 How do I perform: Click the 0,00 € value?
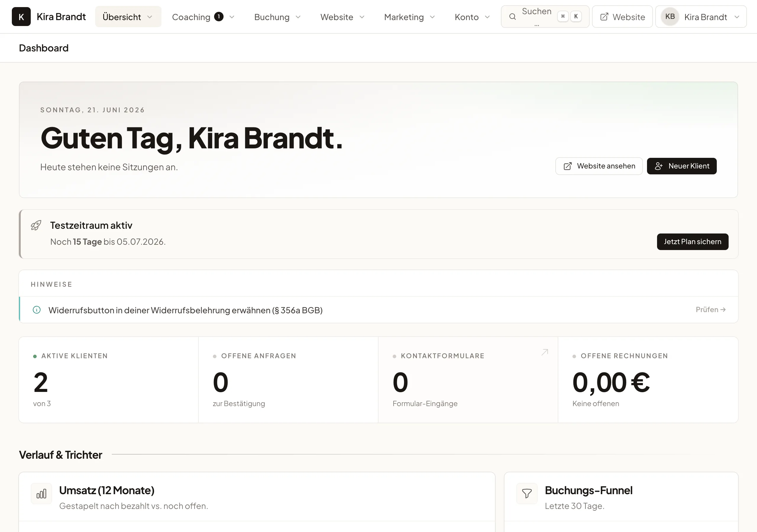click(x=611, y=382)
